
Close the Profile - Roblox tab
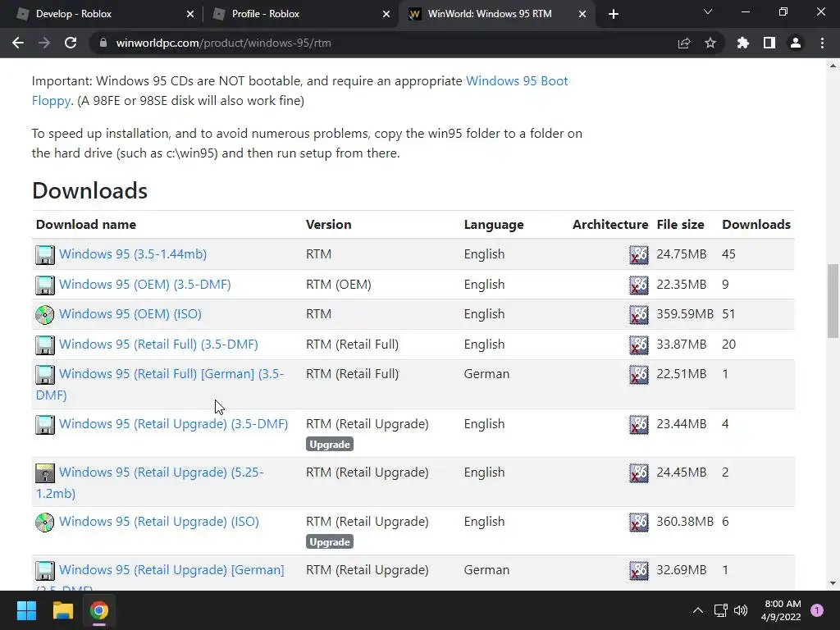point(386,14)
